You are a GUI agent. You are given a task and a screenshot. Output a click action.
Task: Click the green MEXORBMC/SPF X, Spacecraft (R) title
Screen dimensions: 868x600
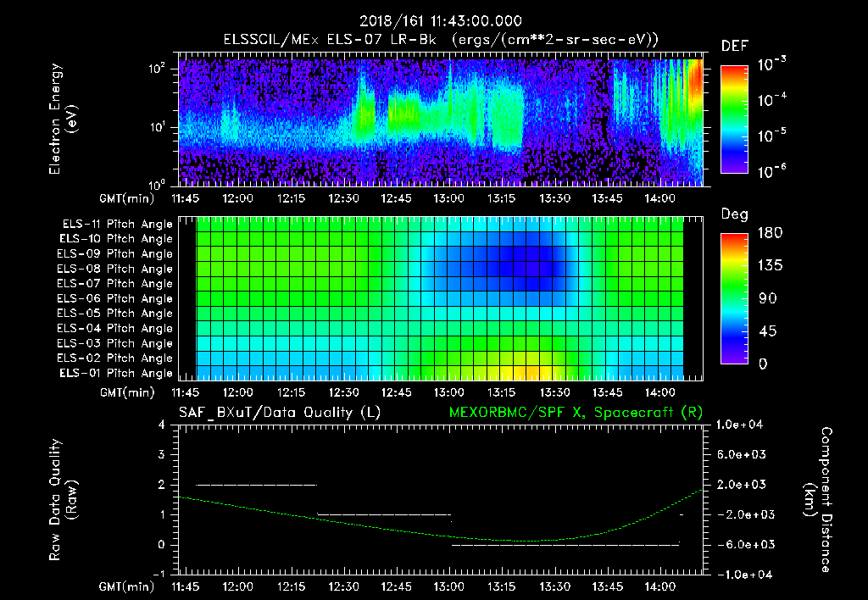[x=576, y=413]
